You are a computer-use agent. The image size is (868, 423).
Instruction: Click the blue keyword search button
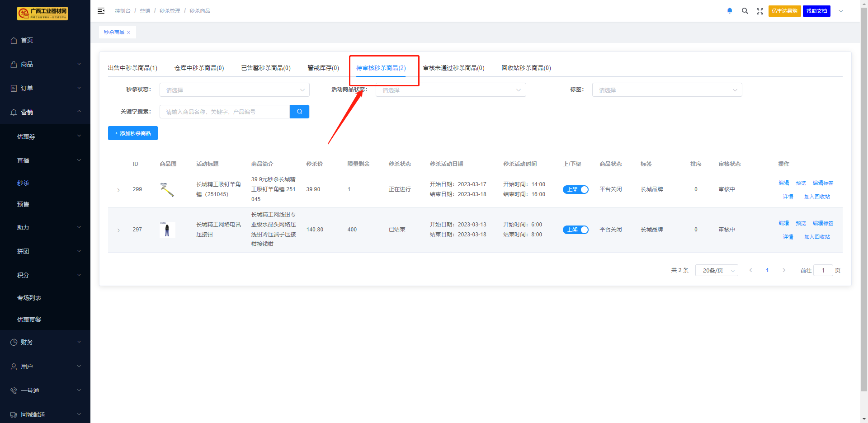coord(299,112)
